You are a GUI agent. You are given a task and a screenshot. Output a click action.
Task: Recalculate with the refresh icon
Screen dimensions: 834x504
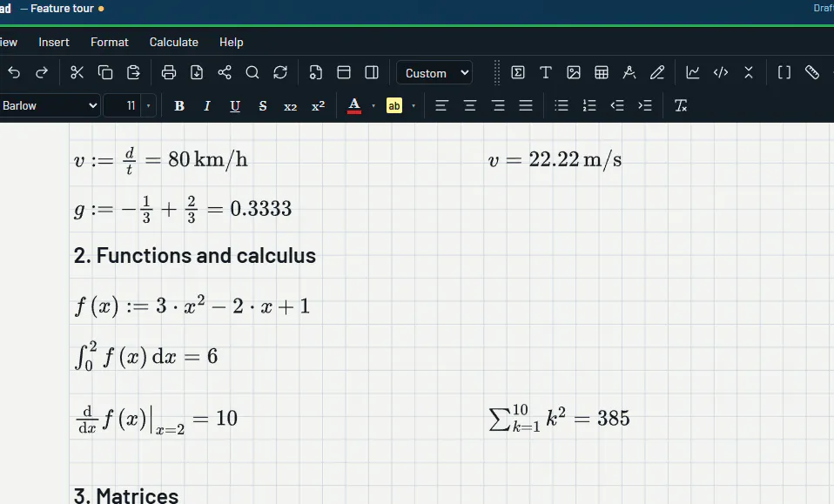280,73
